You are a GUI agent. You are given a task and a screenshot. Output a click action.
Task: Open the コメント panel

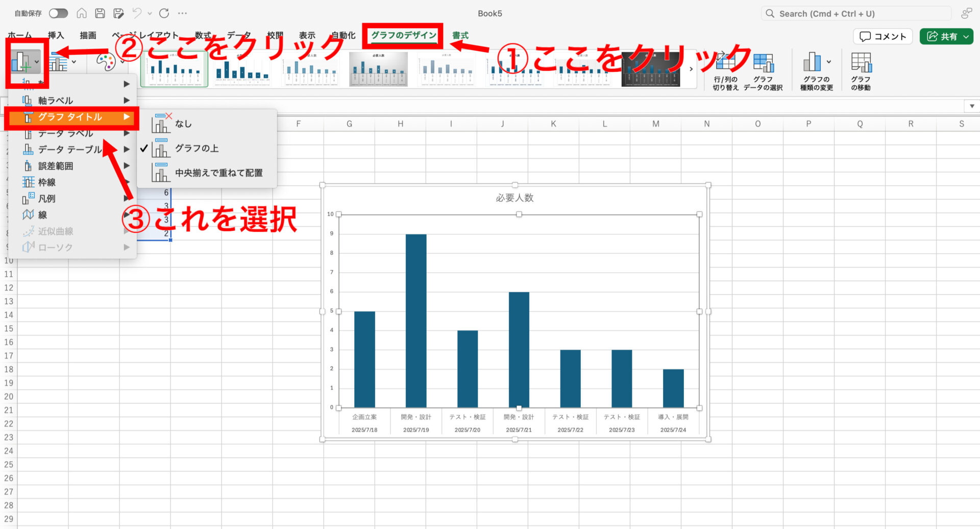pyautogui.click(x=883, y=36)
